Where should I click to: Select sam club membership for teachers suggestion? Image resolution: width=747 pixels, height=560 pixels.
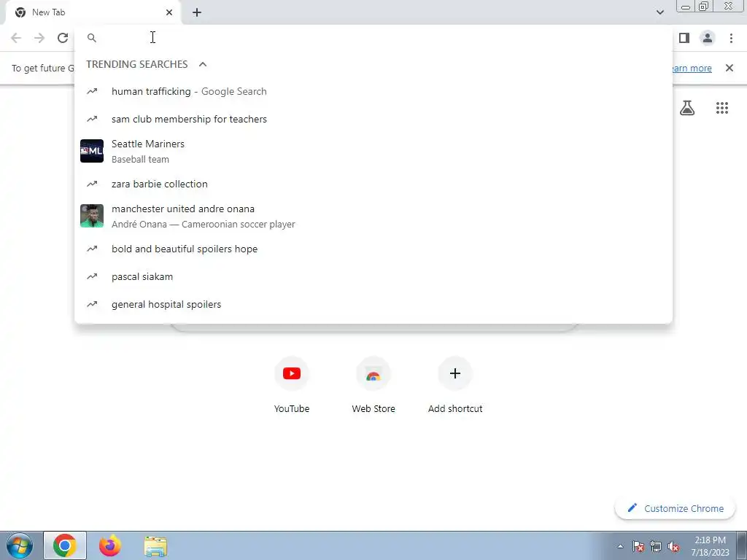tap(373, 119)
